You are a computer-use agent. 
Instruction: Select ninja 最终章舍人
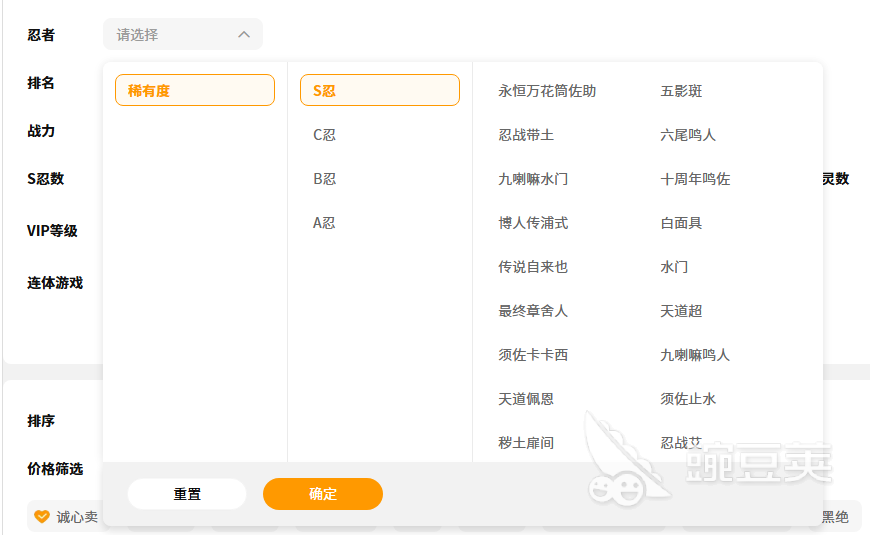533,311
